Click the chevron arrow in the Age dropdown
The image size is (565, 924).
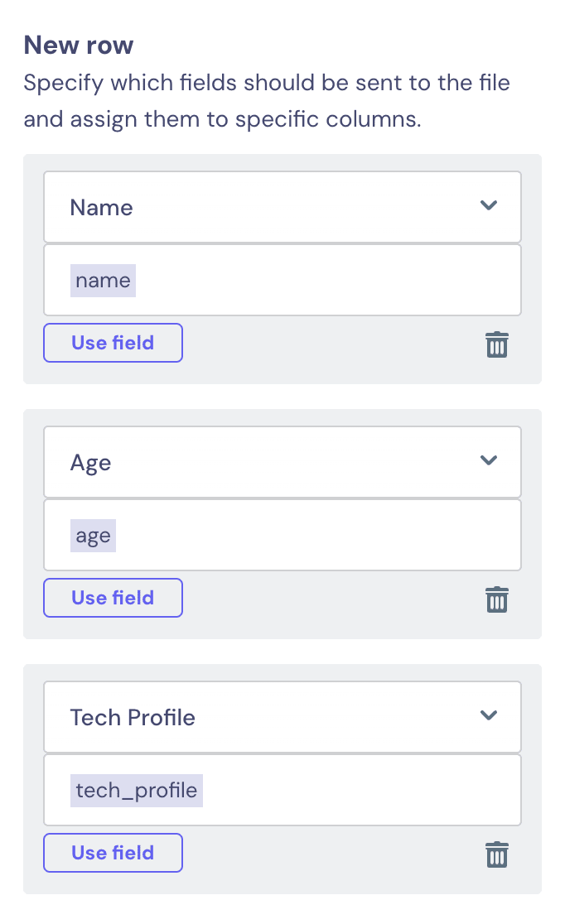[488, 460]
